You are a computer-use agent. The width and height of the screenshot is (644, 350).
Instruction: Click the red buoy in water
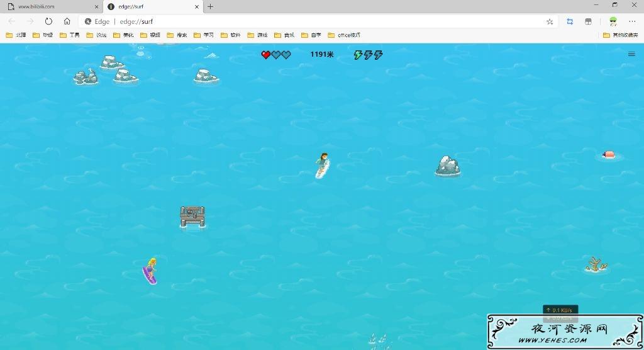tap(608, 155)
